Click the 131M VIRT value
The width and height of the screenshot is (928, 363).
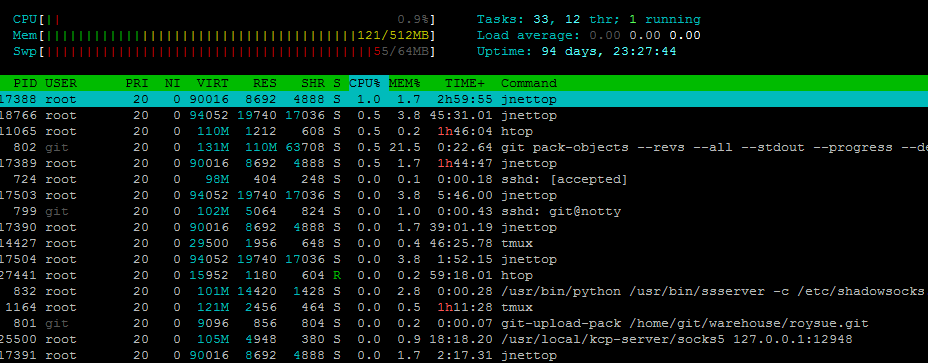click(212, 147)
